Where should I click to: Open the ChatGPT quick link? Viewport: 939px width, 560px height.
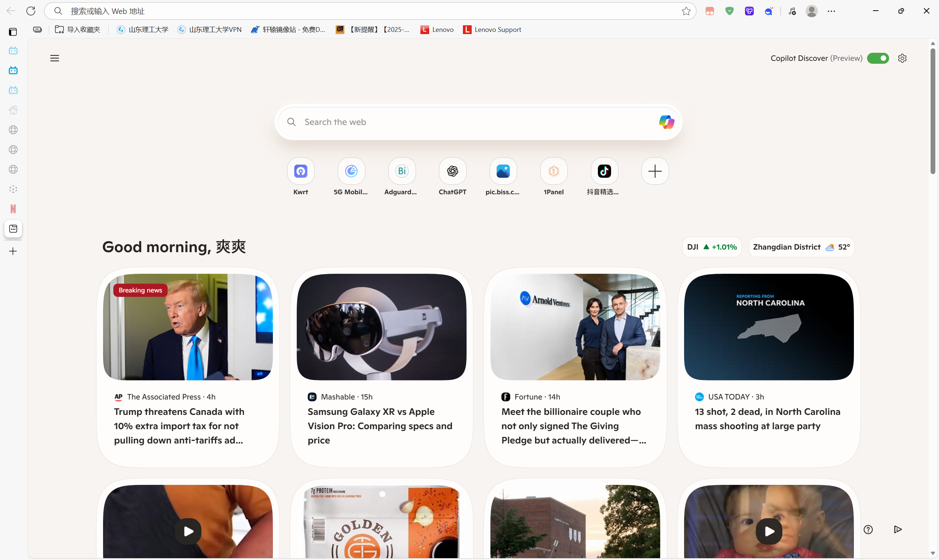pos(452,171)
